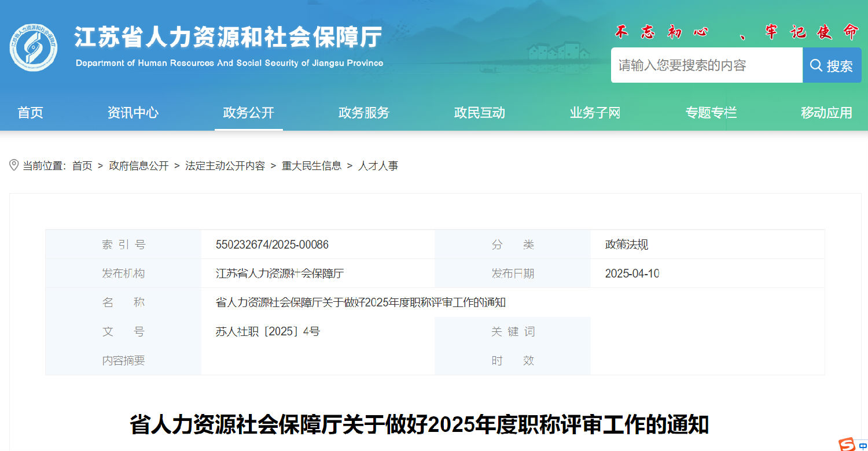Open 首页 via the breadcrumb navigation
The image size is (868, 451).
[x=82, y=166]
